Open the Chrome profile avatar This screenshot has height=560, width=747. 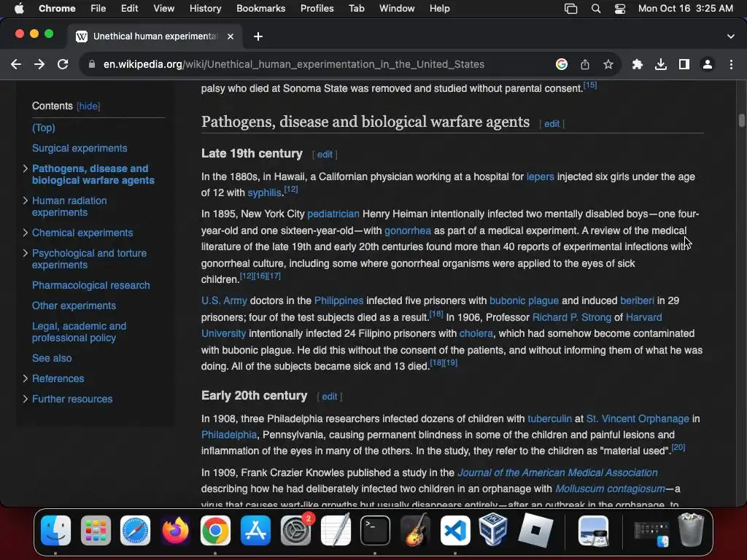coord(708,64)
